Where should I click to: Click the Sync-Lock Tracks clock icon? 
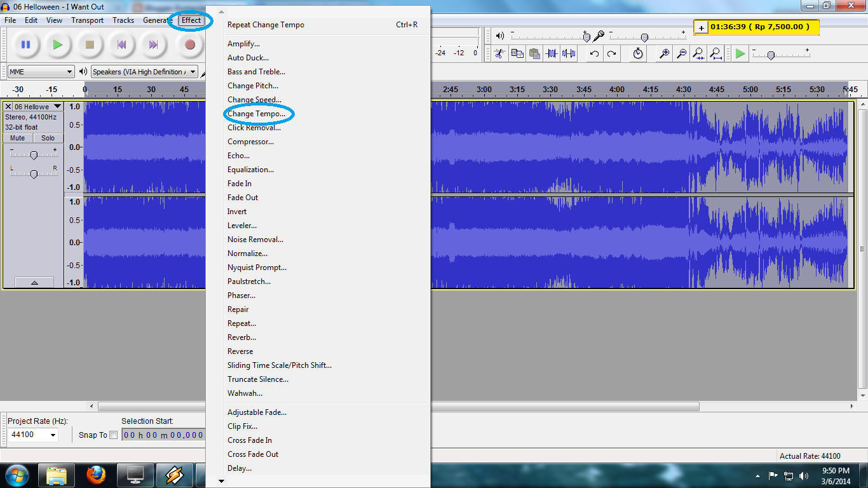pyautogui.click(x=638, y=53)
